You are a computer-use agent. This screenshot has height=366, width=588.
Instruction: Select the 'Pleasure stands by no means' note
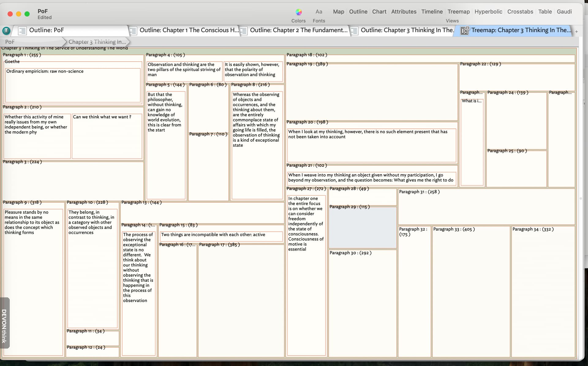33,283
